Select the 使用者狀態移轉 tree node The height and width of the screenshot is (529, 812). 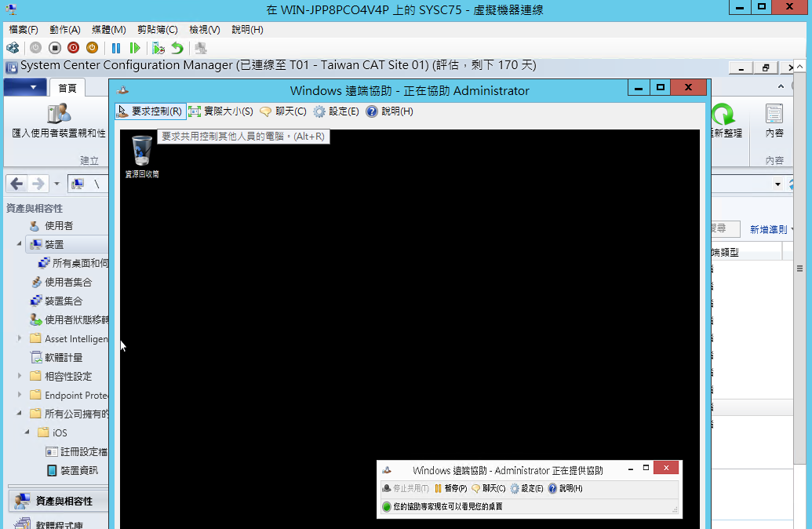coord(69,319)
